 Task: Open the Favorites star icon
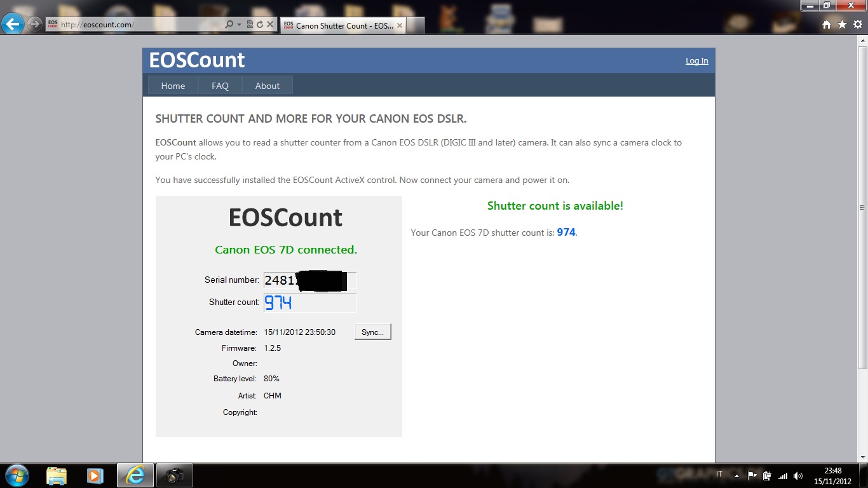pyautogui.click(x=843, y=24)
